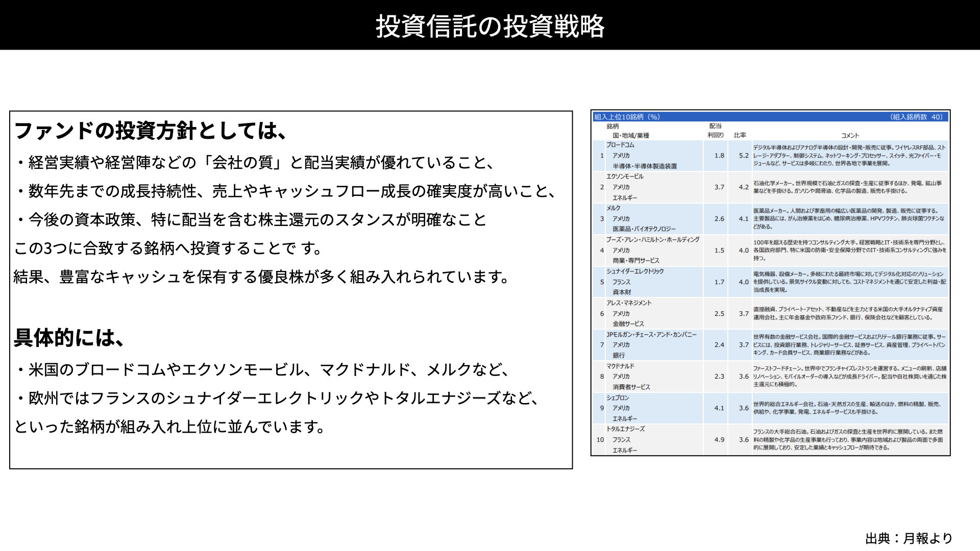This screenshot has width=980, height=551.
Task: Click the エクソンモービル stock name
Action: [625, 177]
